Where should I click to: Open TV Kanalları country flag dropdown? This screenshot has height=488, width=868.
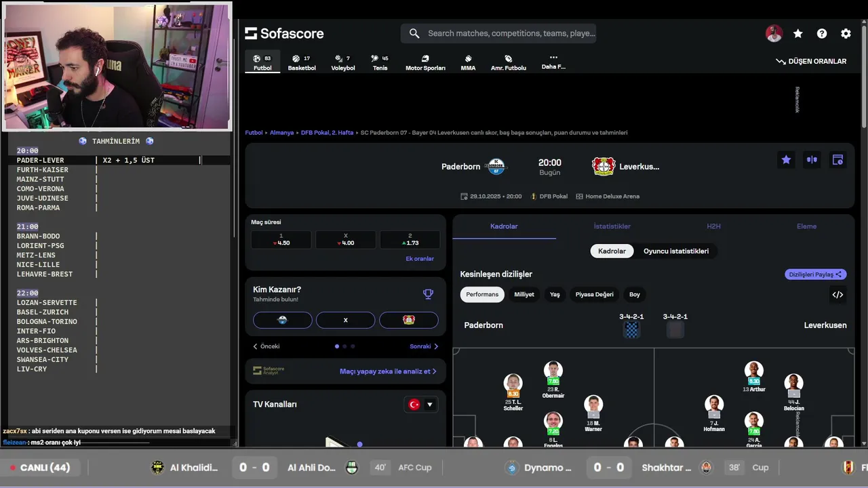(x=421, y=405)
